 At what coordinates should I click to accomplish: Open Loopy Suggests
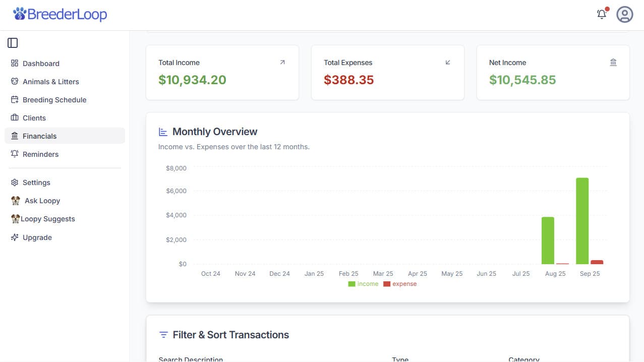point(47,219)
